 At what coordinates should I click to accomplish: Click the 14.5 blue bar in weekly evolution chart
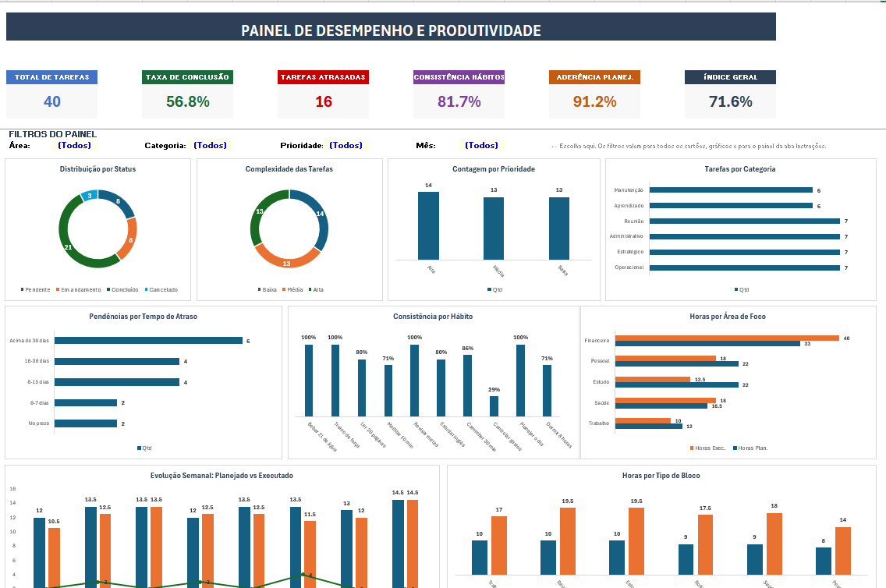point(399,544)
